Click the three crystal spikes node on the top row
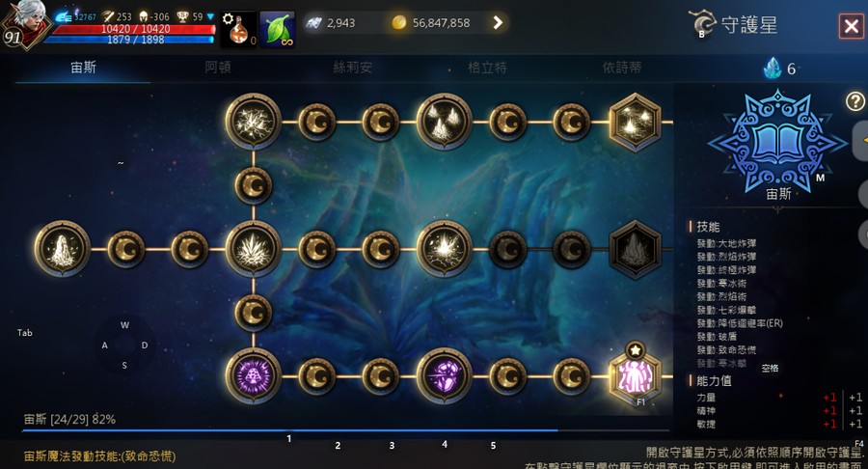 pyautogui.click(x=444, y=122)
